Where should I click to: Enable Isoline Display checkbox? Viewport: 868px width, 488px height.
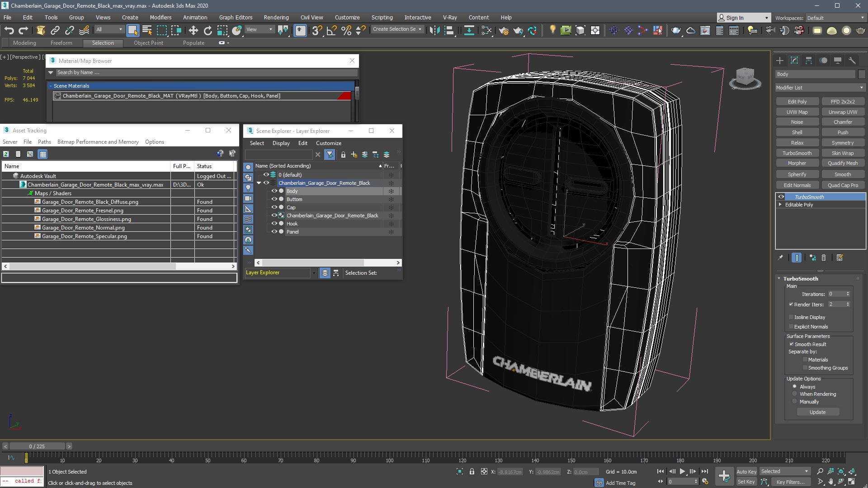click(x=791, y=317)
